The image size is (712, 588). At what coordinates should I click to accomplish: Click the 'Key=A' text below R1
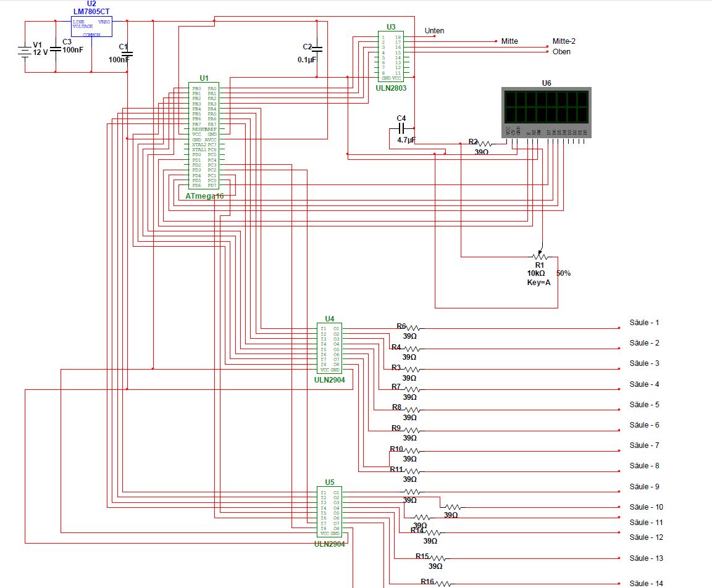[x=538, y=283]
